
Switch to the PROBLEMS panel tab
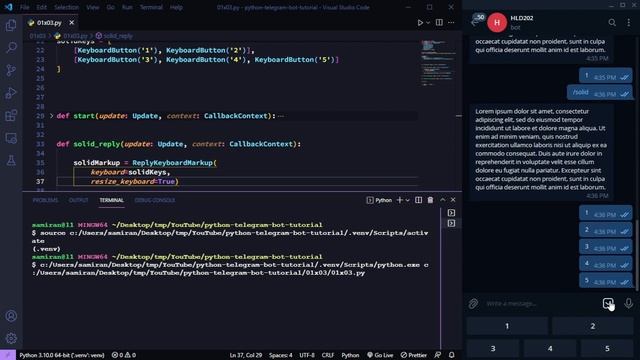45,200
